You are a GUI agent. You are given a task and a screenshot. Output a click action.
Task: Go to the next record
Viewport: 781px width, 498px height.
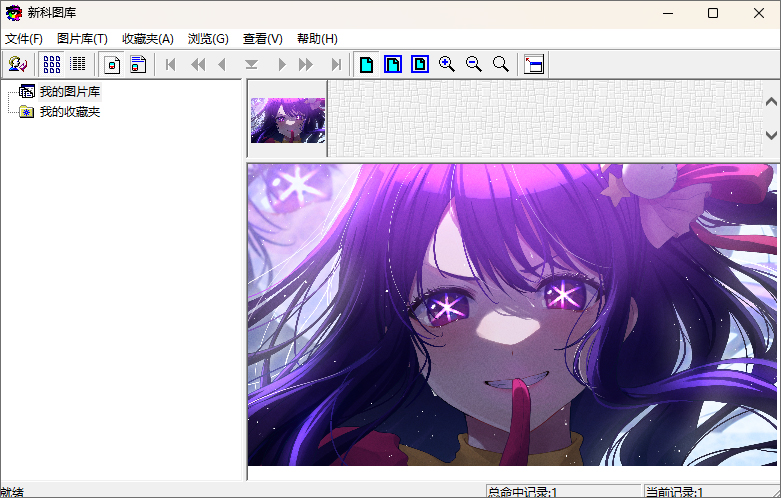[x=281, y=64]
